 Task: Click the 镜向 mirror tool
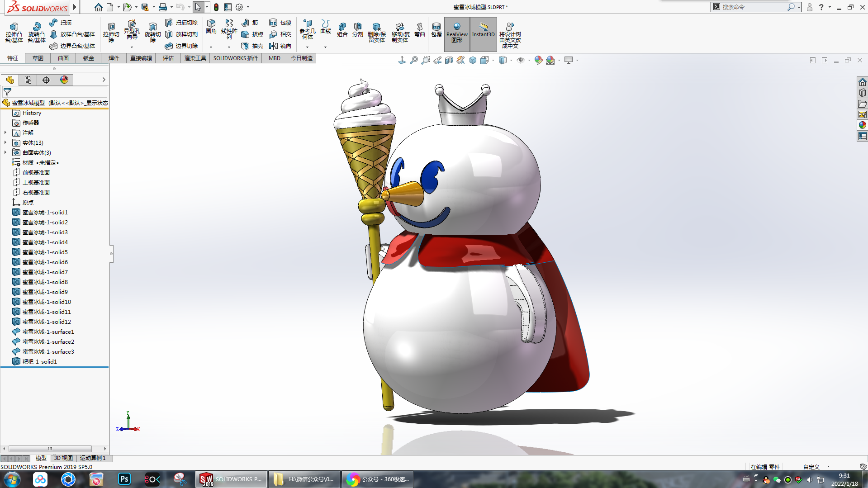pyautogui.click(x=280, y=46)
